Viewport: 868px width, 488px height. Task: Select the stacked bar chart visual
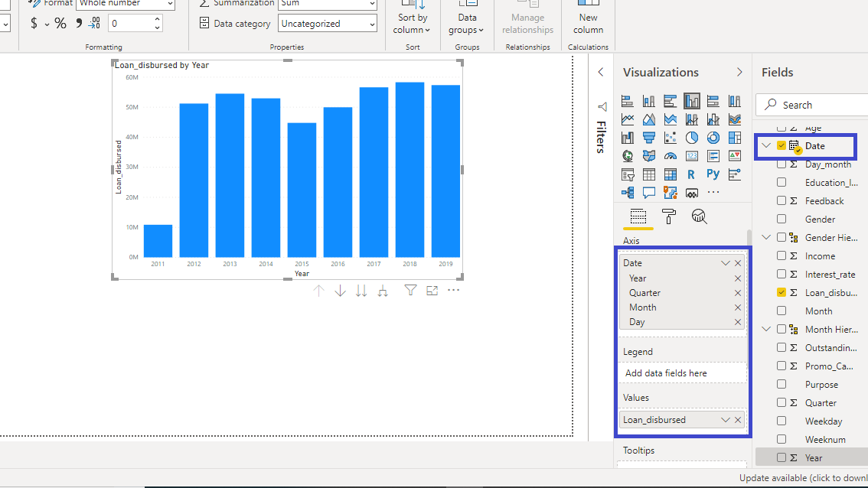pyautogui.click(x=627, y=101)
